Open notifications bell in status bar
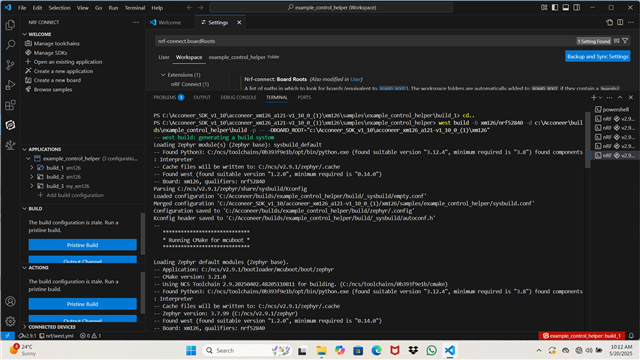Screen dimensions: 640x360 coord(631,336)
